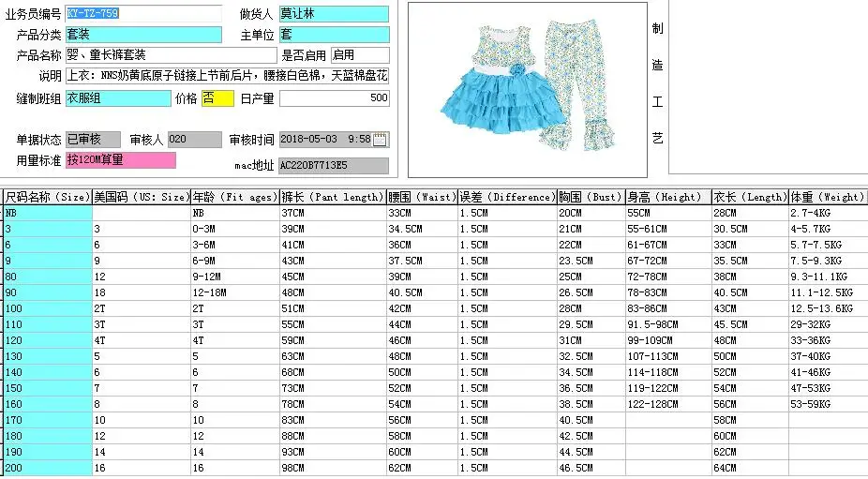Image resolution: width=868 pixels, height=479 pixels.
Task: Click pant length cell 37CM
Action: coord(334,213)
